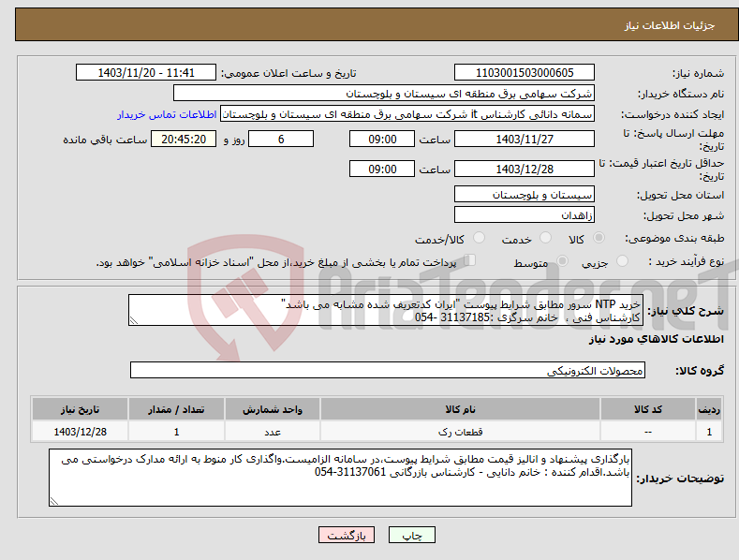Click the کد کالا column header
Viewport: 739px width, 560px height.
(x=648, y=409)
